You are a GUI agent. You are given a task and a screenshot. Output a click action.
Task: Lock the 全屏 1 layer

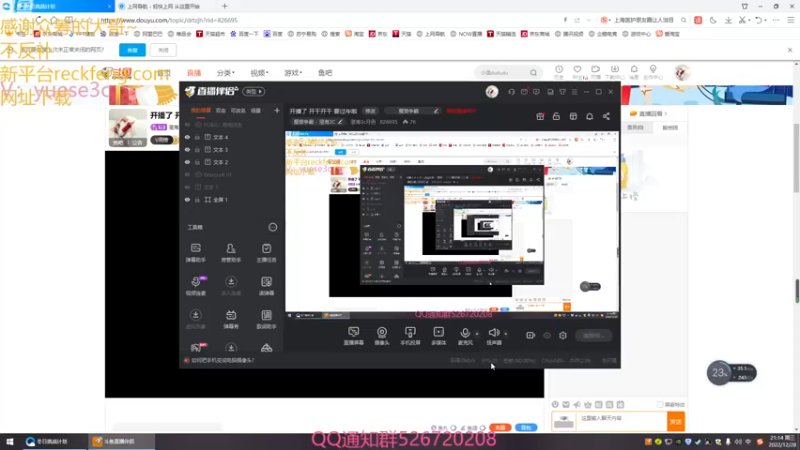click(x=197, y=199)
